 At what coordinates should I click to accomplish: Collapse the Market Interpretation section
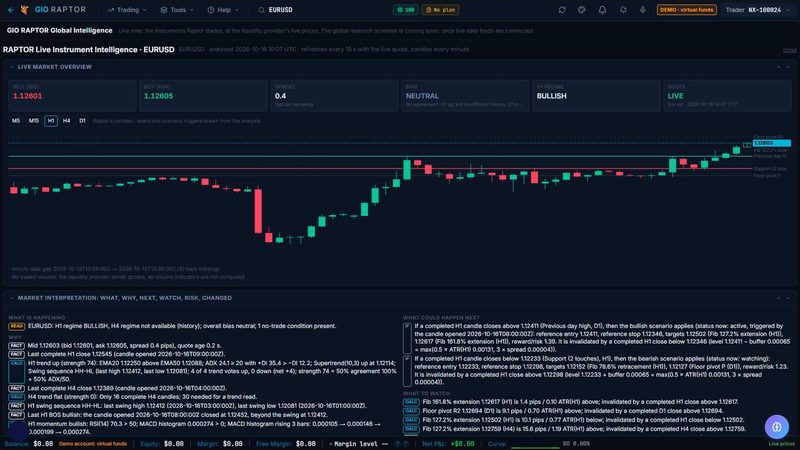click(x=12, y=298)
